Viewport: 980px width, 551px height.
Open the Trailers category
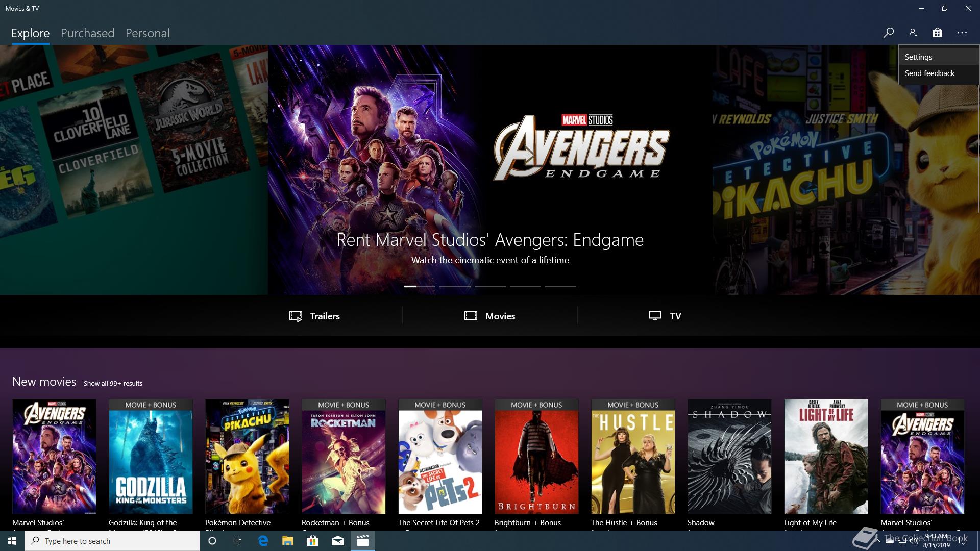[x=314, y=316]
